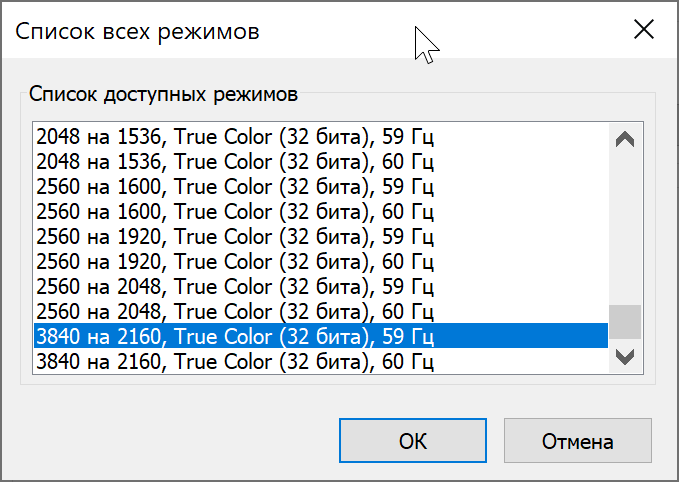Select 2560 на 2048, 60 Гц mode
Screen dimensions: 679x482
point(235,311)
